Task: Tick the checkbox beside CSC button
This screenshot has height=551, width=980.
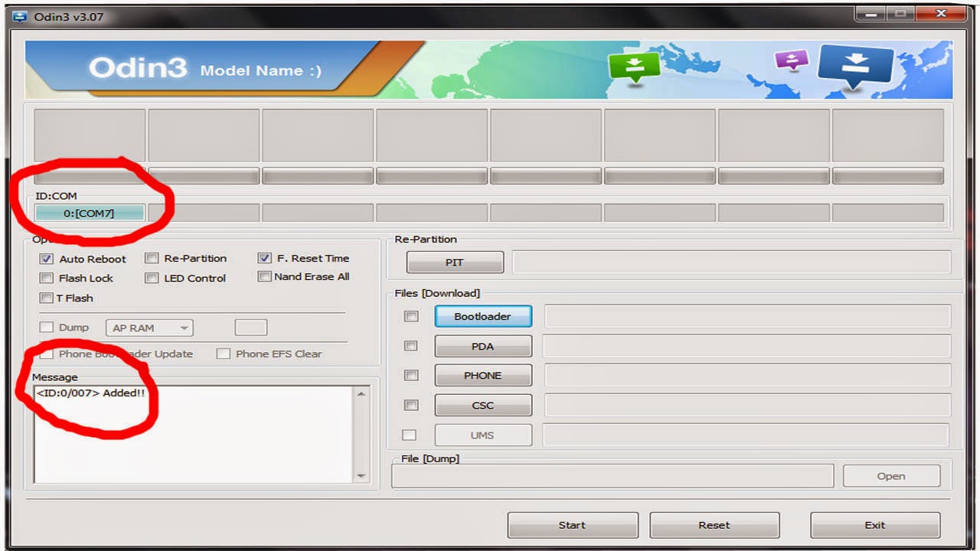Action: [x=411, y=405]
